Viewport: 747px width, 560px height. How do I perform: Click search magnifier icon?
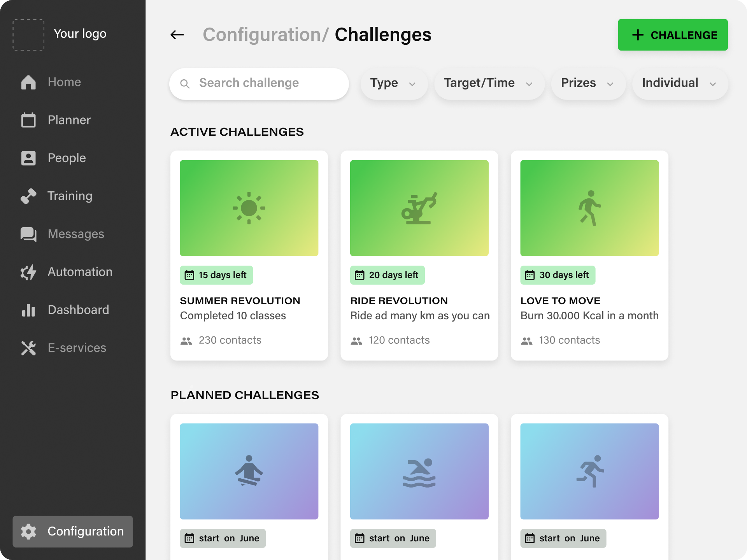(185, 84)
